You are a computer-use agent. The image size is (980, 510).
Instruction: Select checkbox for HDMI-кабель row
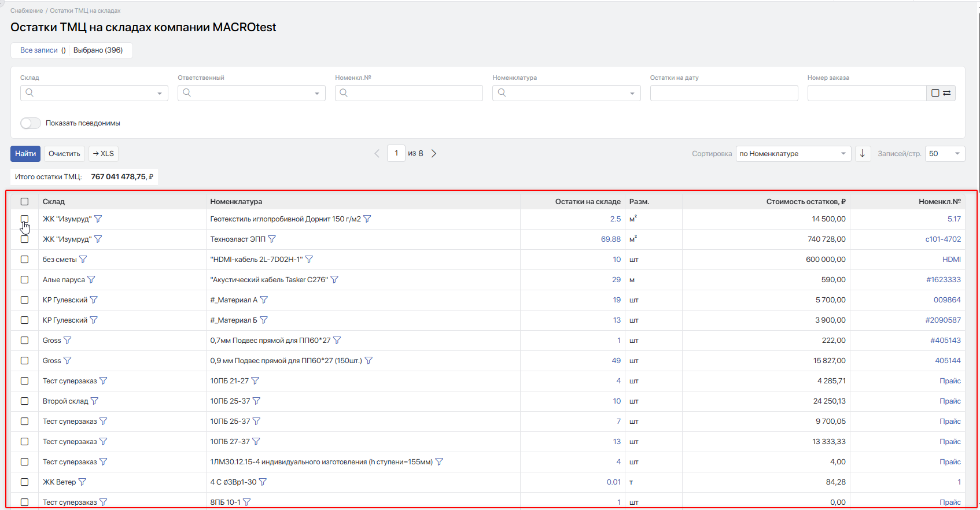tap(24, 260)
